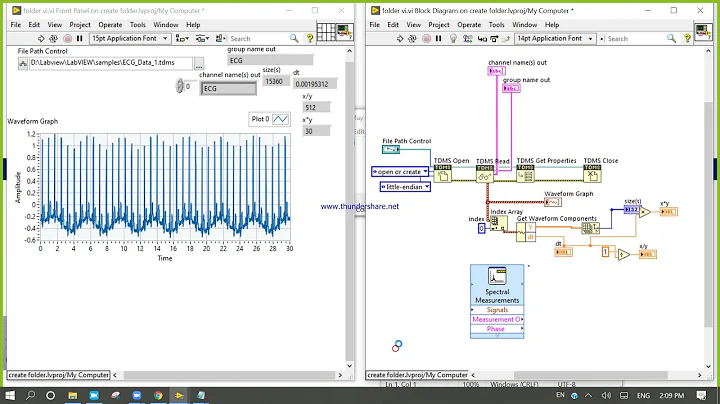
Task: Toggle Retain Wire Values button
Action: (467, 39)
